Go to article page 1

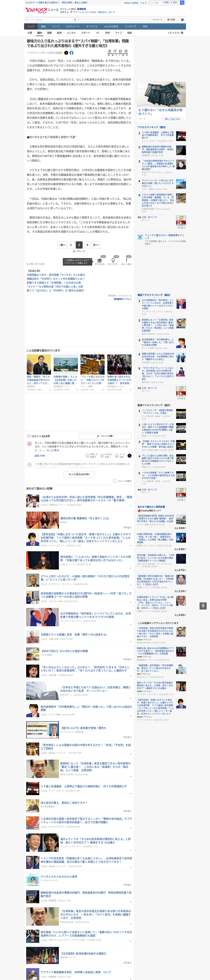tap(71, 245)
